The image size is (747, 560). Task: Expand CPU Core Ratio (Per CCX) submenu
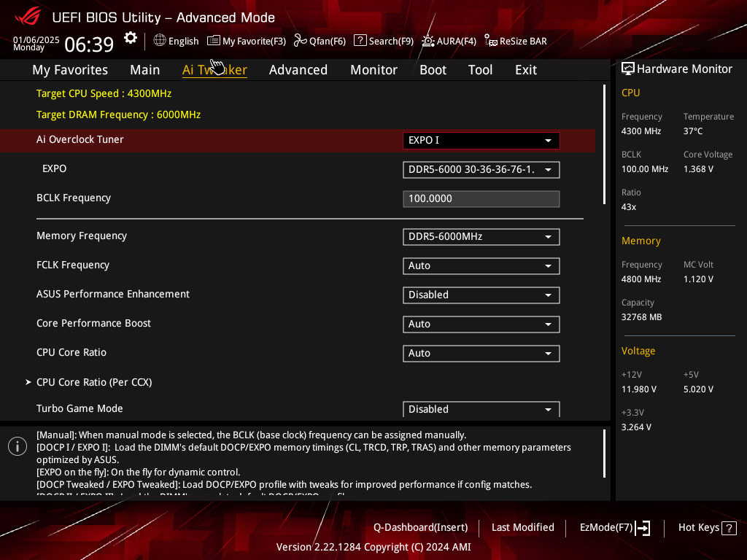(94, 382)
